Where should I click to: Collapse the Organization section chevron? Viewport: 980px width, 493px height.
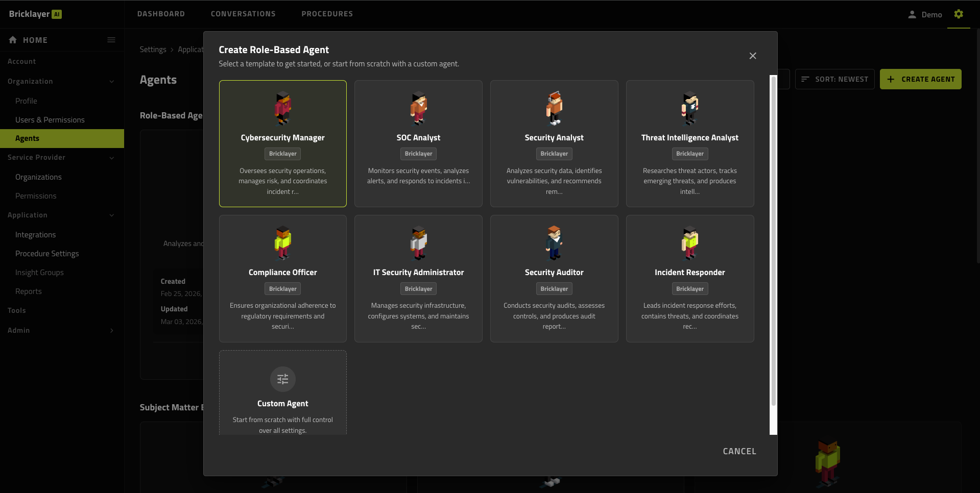(112, 81)
